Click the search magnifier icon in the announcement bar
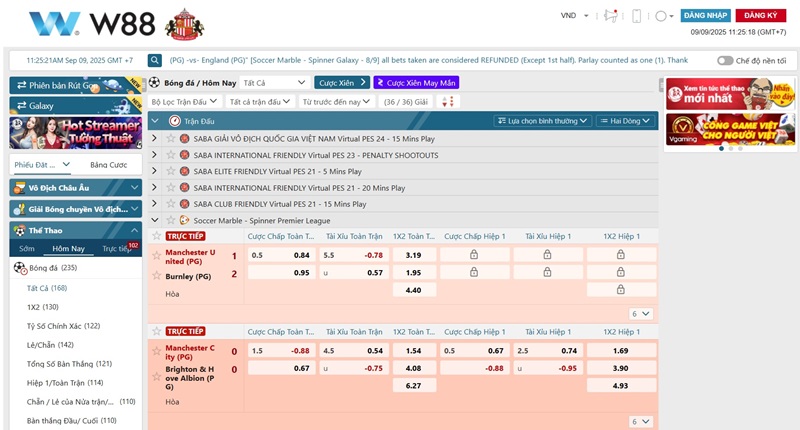Viewport: 800px width, 430px height. tap(155, 60)
